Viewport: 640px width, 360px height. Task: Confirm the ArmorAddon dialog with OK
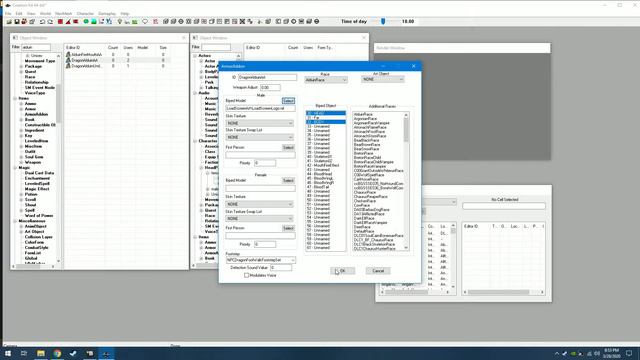pos(342,271)
